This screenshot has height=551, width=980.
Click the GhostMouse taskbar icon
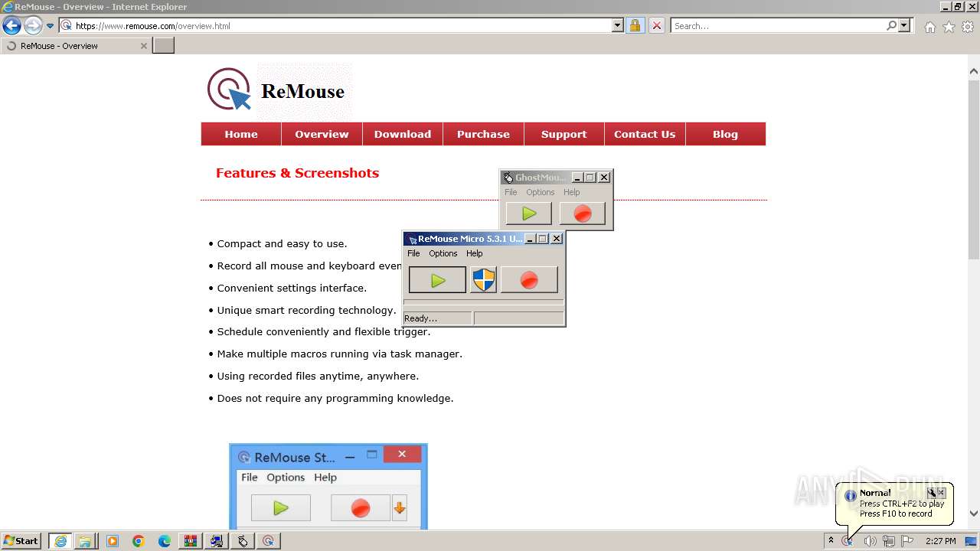point(243,541)
